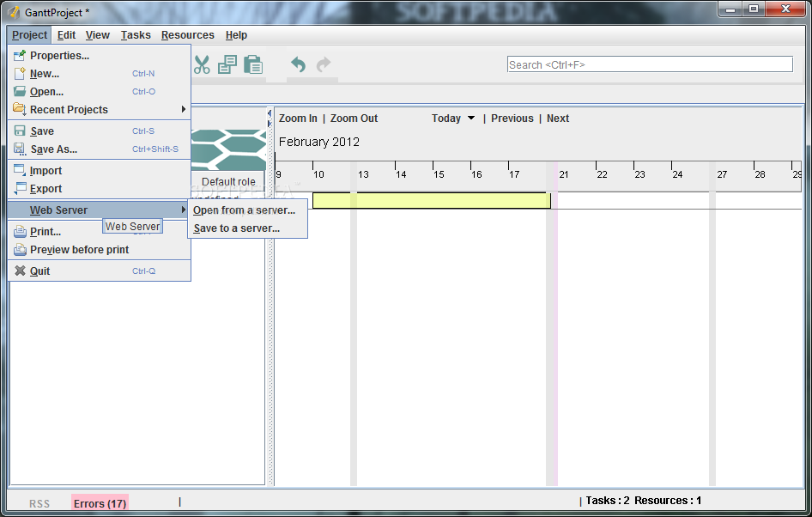Click the Redo arrow icon
Viewport: 812px width, 517px height.
pos(324,64)
